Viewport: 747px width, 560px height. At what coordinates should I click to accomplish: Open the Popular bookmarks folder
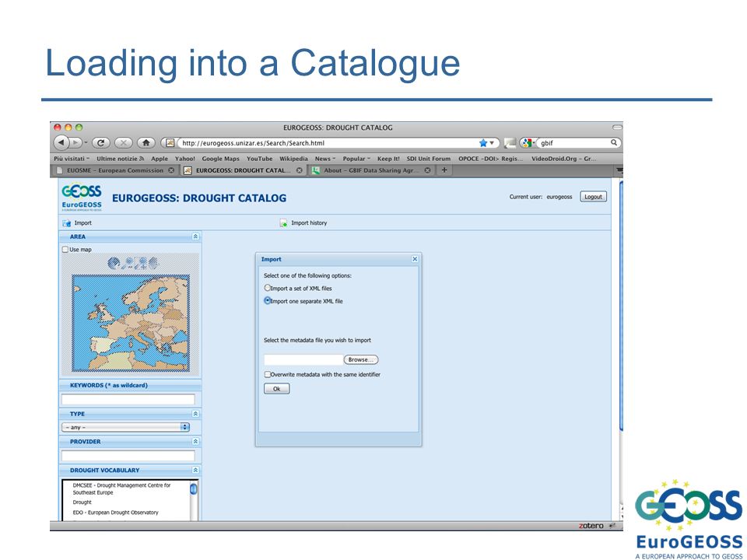[x=356, y=159]
